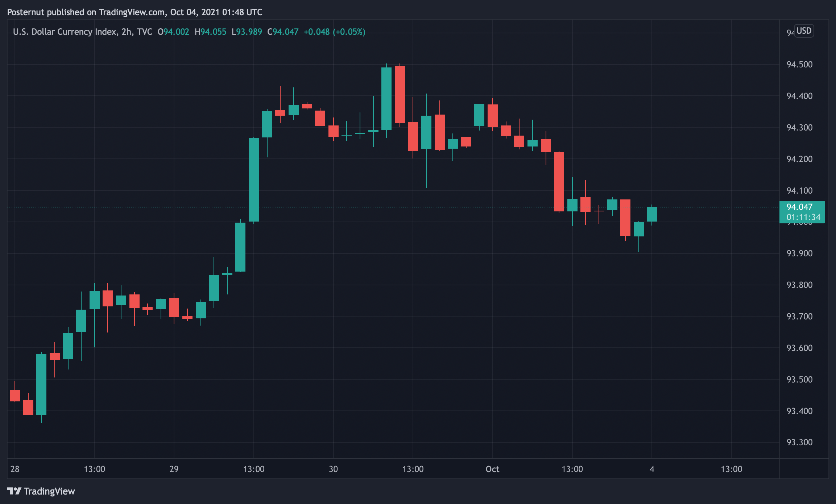Click the low value L93.989
836x504 pixels.
click(x=247, y=32)
